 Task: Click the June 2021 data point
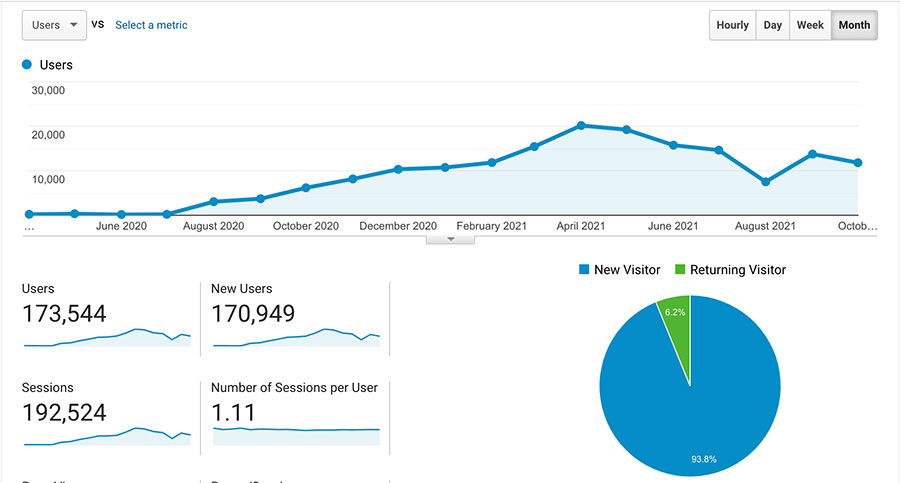673,145
